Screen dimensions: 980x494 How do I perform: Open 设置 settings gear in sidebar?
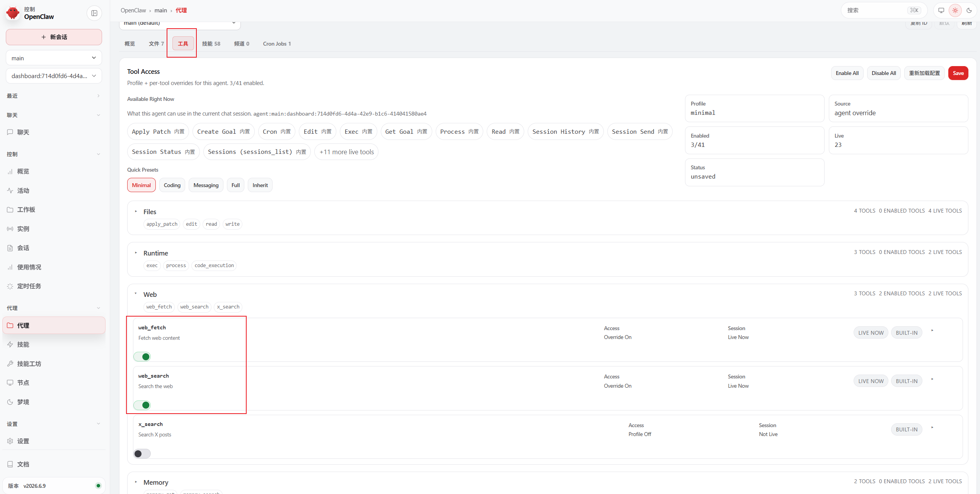pos(54,441)
